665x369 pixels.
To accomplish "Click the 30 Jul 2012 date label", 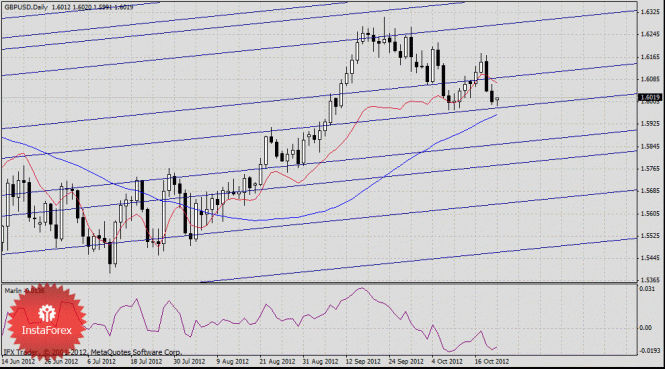I will [x=189, y=362].
